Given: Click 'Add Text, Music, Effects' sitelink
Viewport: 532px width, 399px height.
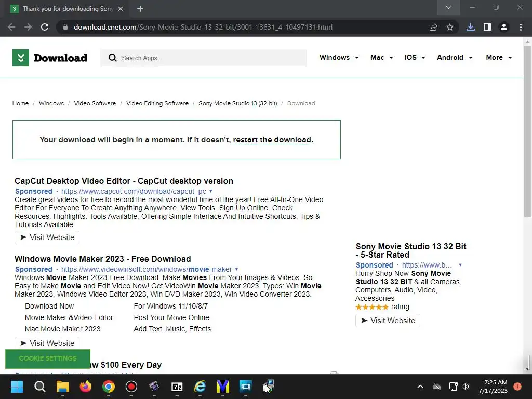Looking at the screenshot, I should [172, 329].
